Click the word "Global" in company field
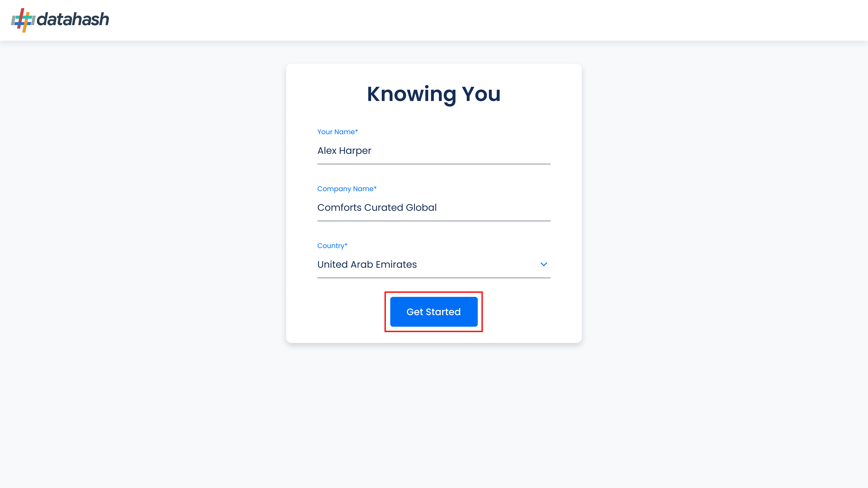The width and height of the screenshot is (868, 488). pos(421,207)
